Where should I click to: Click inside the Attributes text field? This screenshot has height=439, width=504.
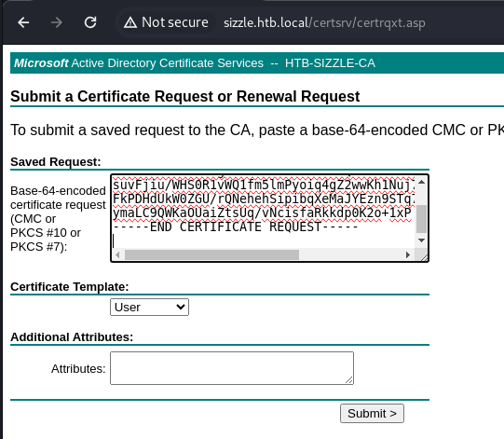232,368
